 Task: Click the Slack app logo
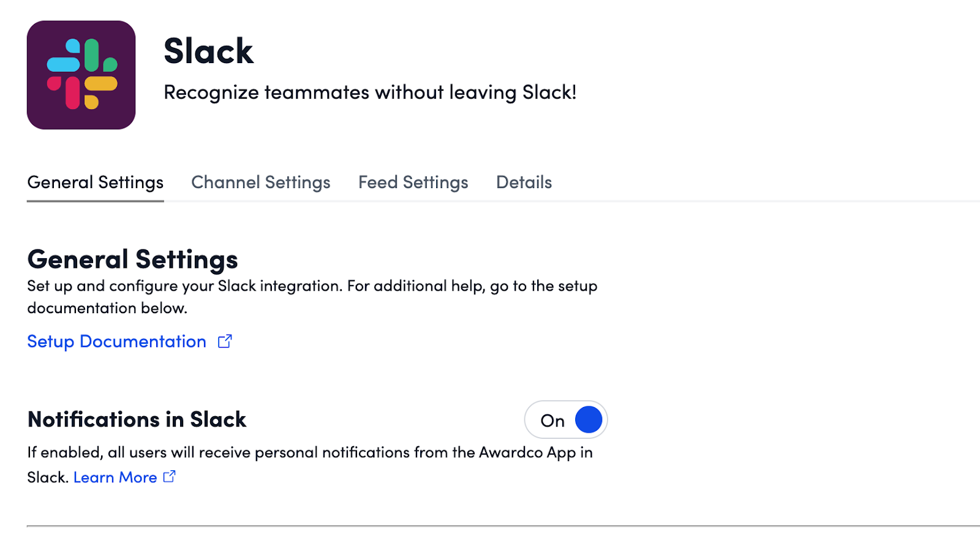coord(81,75)
